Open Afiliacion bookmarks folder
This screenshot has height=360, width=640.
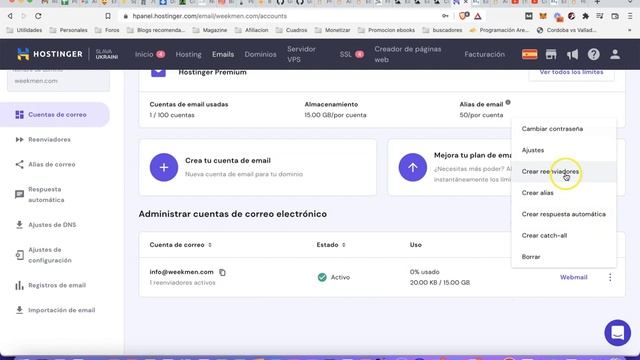[251, 30]
